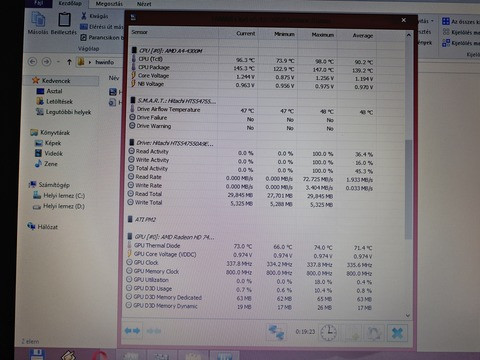Click the Drive Failure circle icon
480x360 pixels.
coord(132,117)
